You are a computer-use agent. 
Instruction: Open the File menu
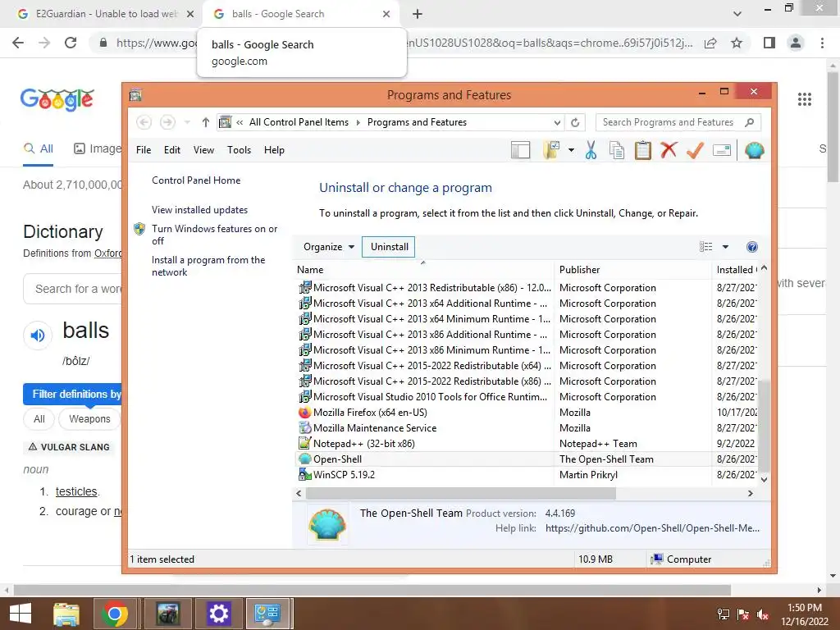coord(144,150)
